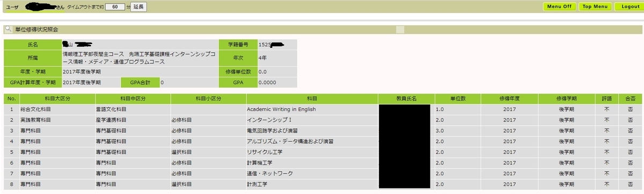This screenshot has width=644, height=194.
Task: Click the 修得学期 column header
Action: click(567, 99)
